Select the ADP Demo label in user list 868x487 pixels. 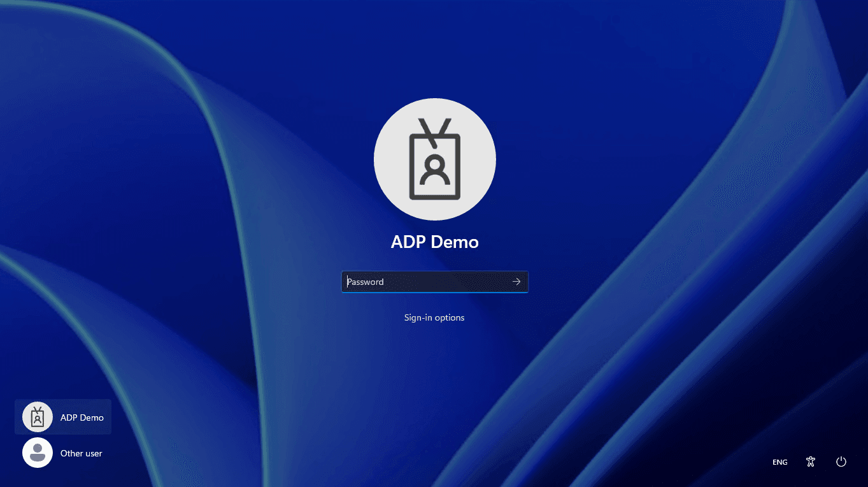(x=82, y=418)
